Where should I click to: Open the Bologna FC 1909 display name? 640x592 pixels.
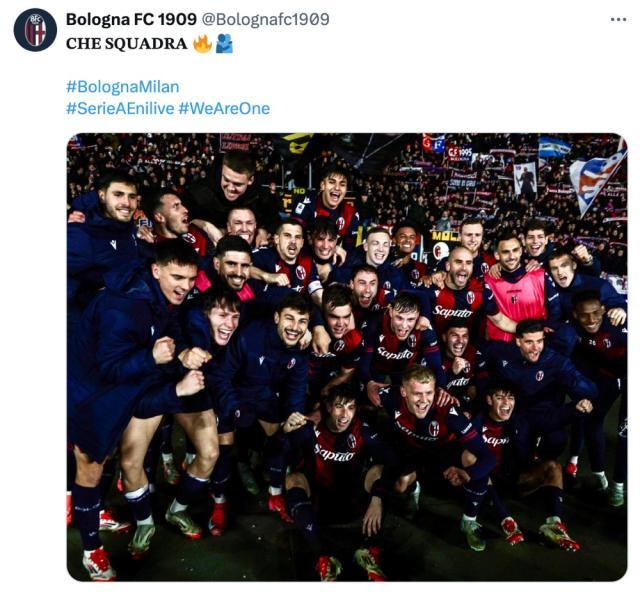click(x=131, y=19)
